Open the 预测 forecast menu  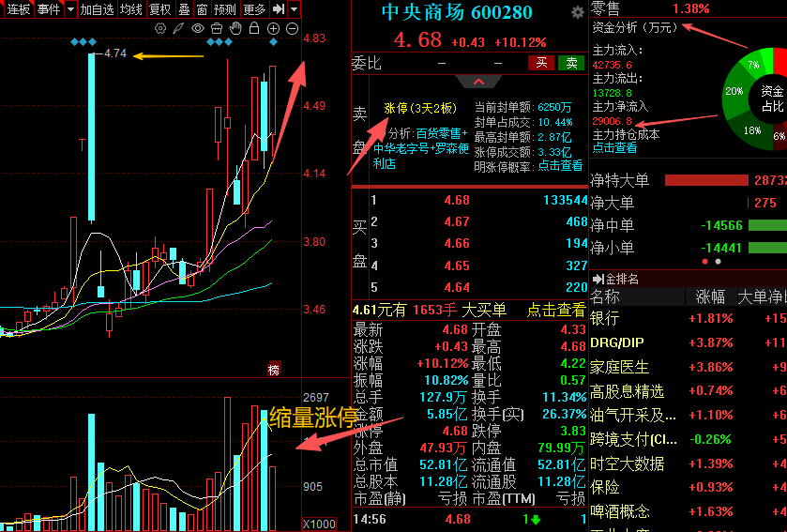pyautogui.click(x=224, y=9)
